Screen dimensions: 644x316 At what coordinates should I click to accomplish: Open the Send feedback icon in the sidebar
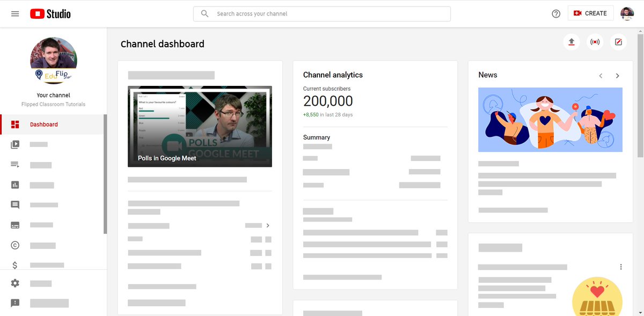point(15,303)
